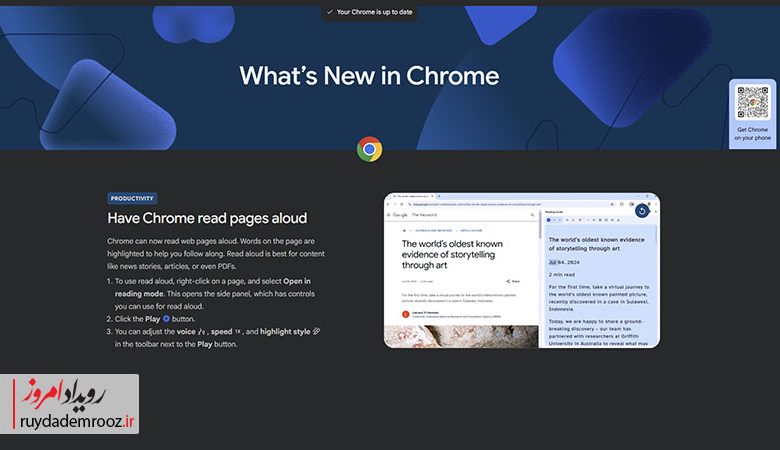Click the orange author avatar in the demo article

click(x=405, y=314)
